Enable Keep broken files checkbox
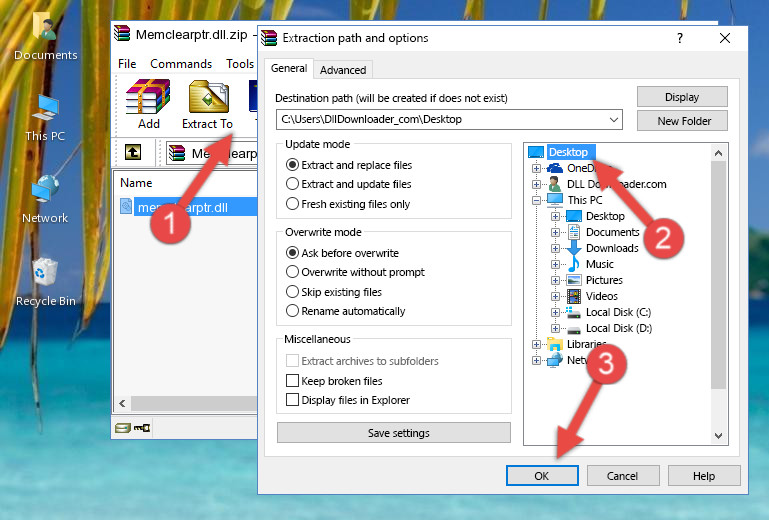The width and height of the screenshot is (769, 520). 292,381
